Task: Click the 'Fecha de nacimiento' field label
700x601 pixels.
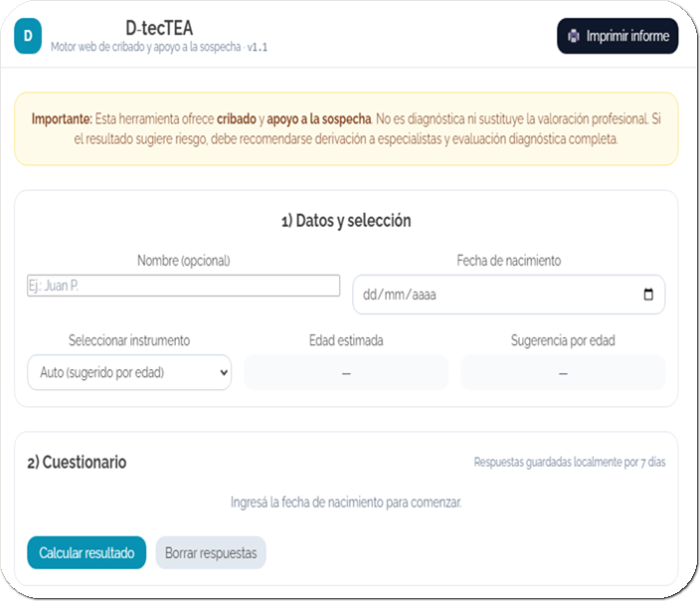Action: pos(509,261)
